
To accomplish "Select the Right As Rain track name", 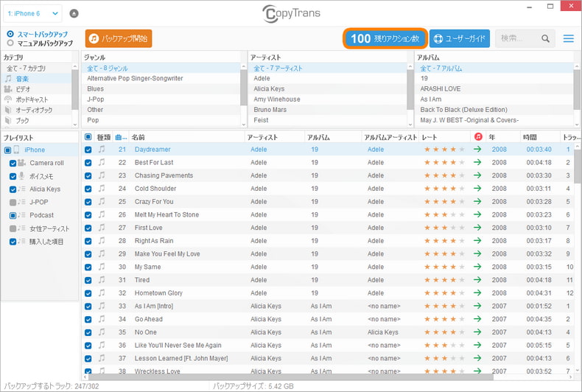I will tap(154, 240).
